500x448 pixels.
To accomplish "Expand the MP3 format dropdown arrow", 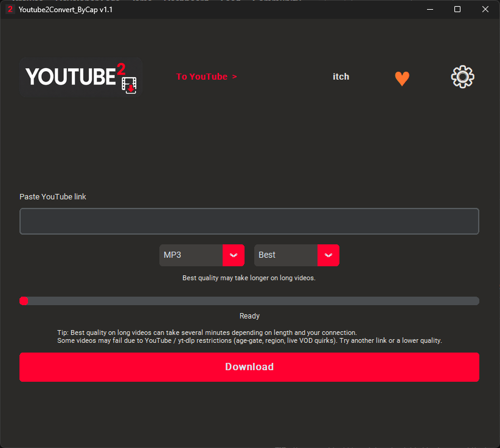I will pos(234,255).
